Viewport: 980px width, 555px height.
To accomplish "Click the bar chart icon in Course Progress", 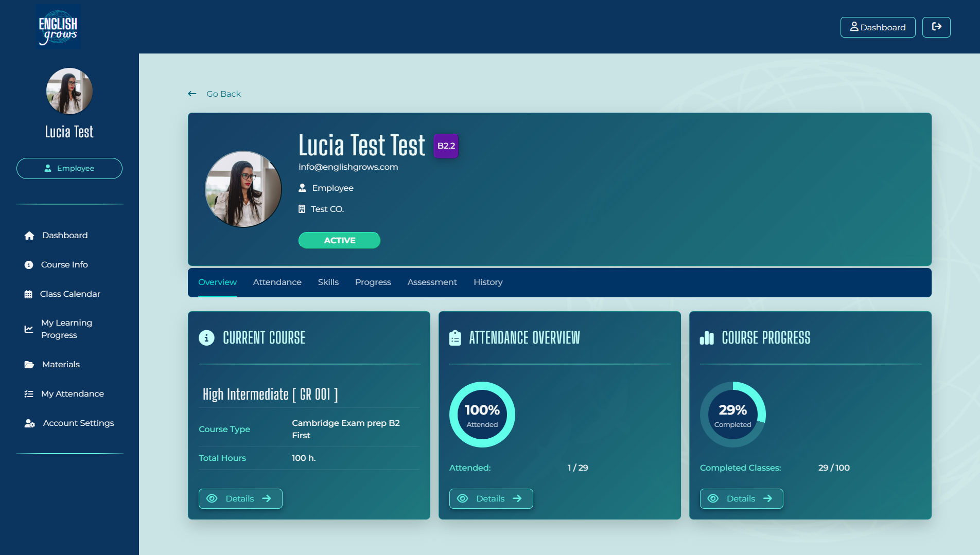I will 707,338.
